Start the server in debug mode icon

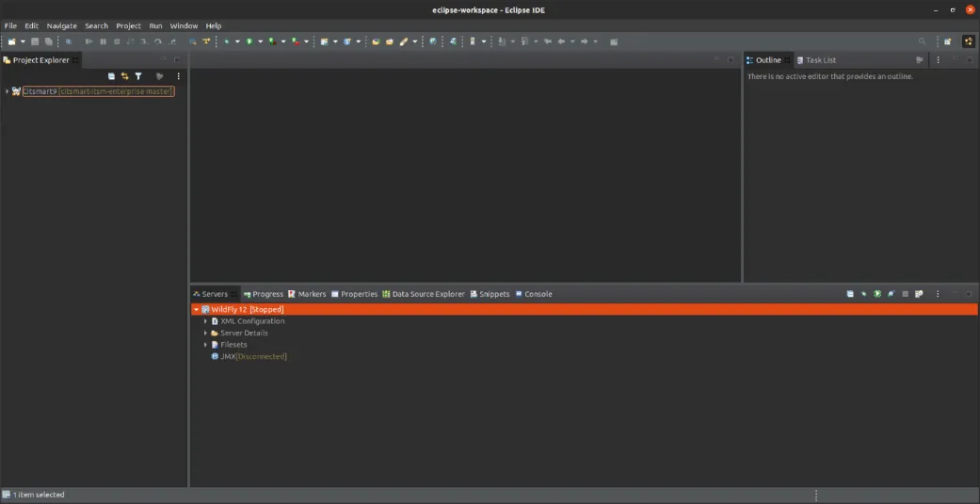point(864,294)
